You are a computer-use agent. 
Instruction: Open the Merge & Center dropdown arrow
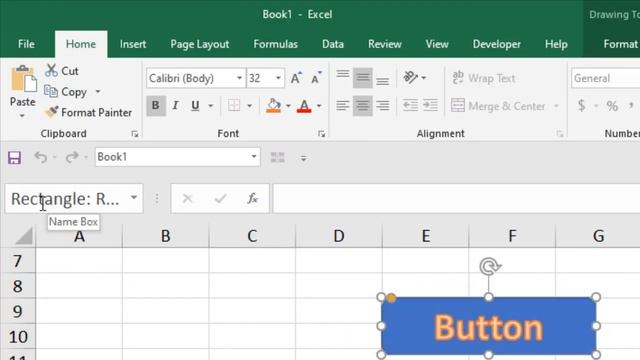coord(556,106)
